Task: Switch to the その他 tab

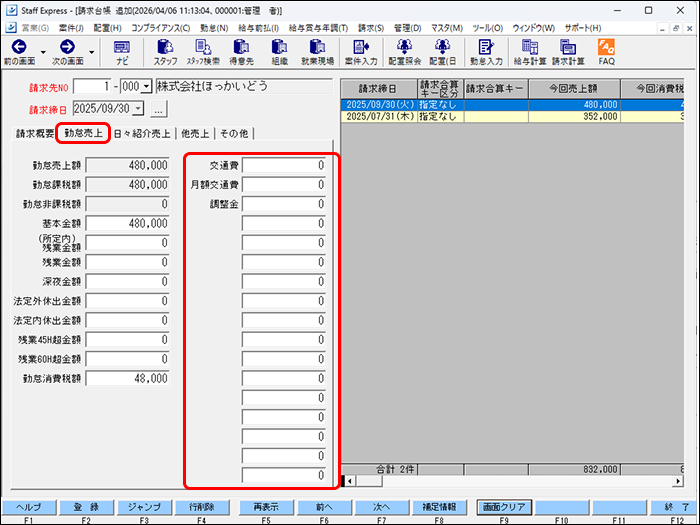Action: pyautogui.click(x=234, y=133)
